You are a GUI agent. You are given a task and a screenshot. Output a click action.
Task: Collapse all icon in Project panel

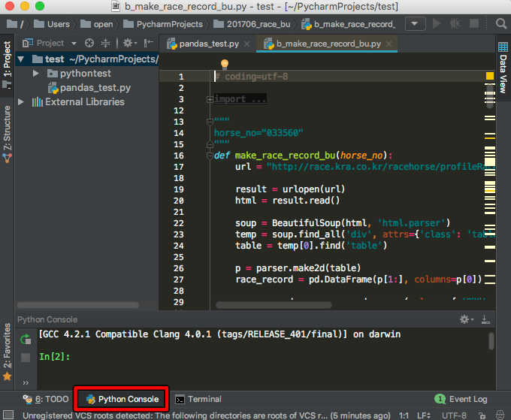coord(106,43)
